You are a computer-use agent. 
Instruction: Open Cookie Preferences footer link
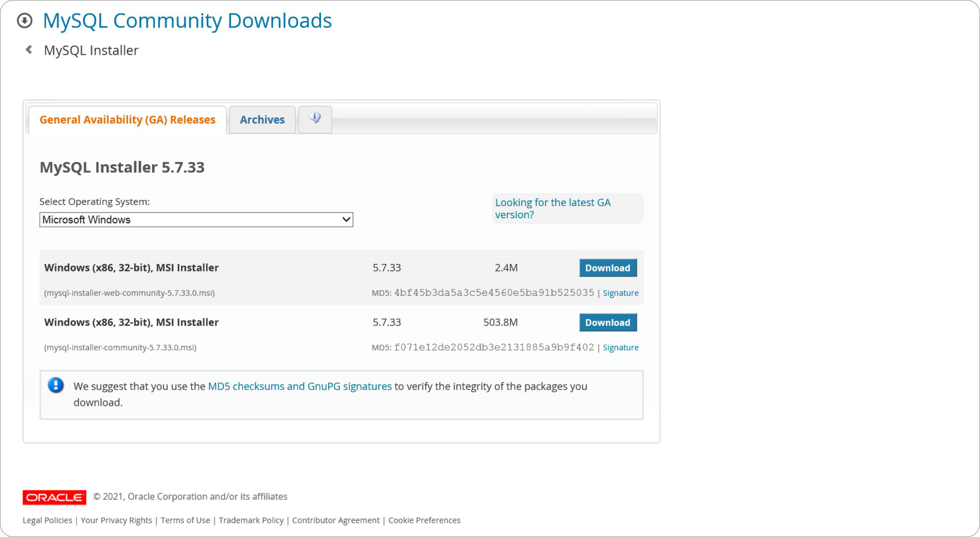(x=424, y=520)
